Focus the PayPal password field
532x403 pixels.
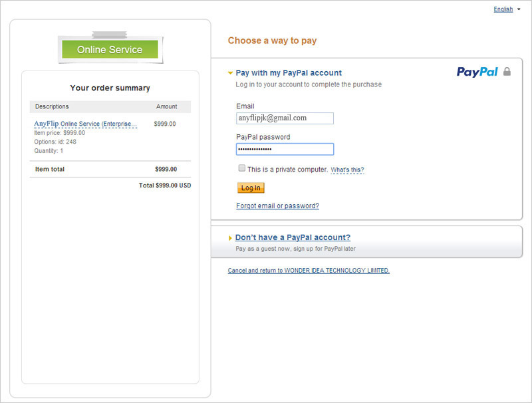pos(285,150)
